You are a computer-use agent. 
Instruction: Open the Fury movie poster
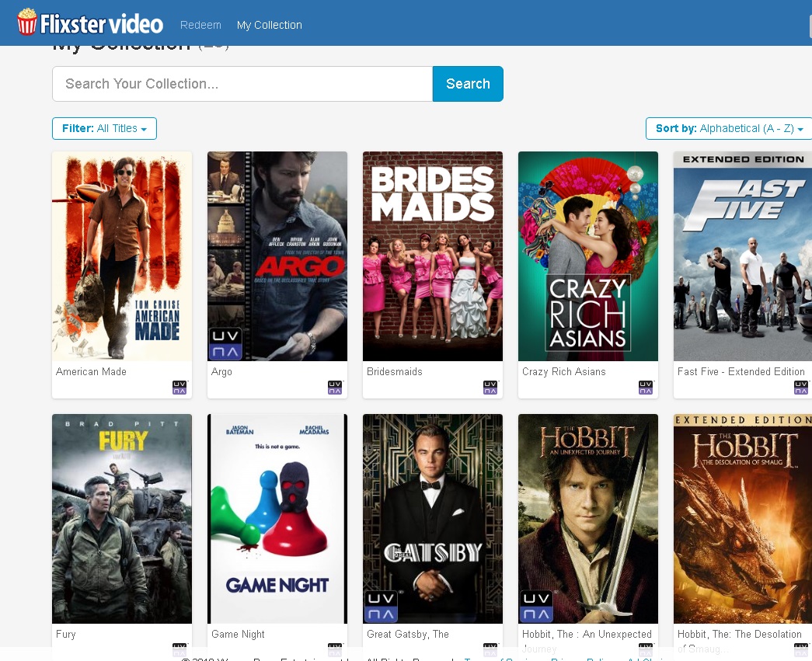(x=122, y=519)
